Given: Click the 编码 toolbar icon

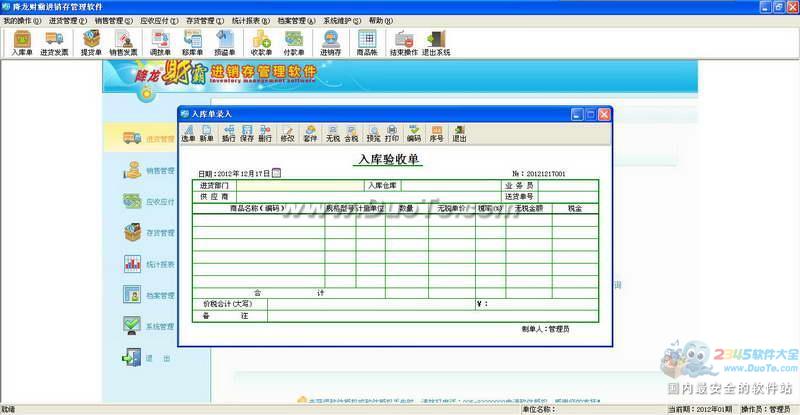Looking at the screenshot, I should pos(414,134).
